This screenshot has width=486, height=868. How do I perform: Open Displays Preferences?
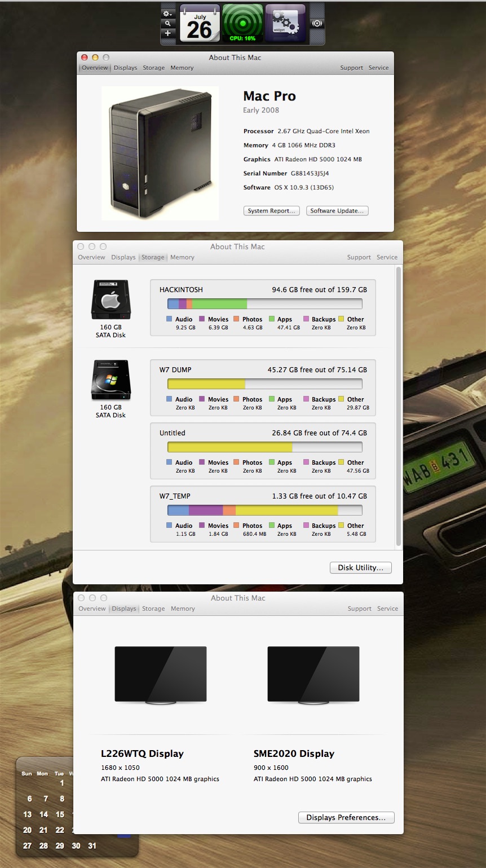346,817
